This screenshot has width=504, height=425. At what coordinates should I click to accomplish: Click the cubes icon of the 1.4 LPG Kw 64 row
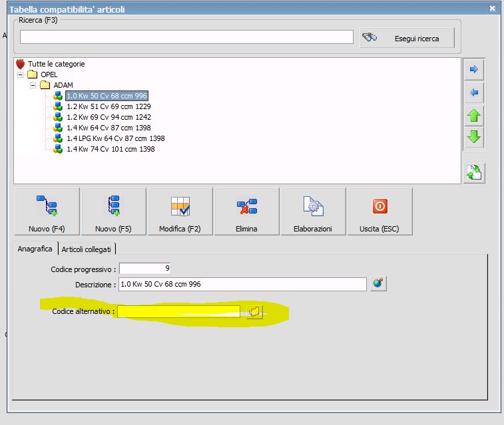pos(58,138)
